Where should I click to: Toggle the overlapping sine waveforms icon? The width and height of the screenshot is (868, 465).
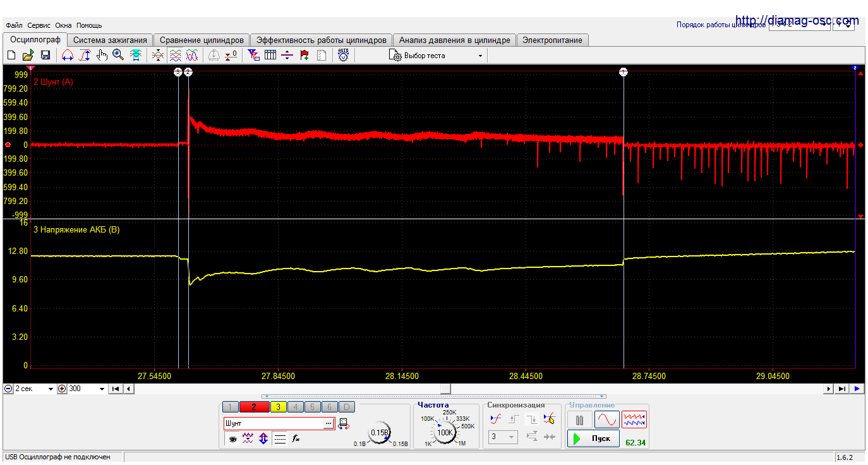tap(192, 56)
